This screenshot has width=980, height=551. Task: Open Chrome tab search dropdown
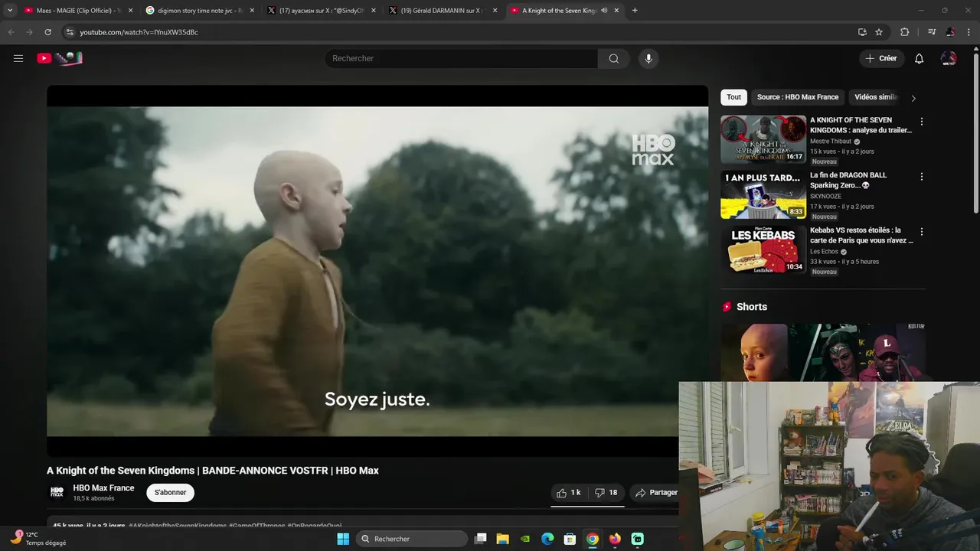pyautogui.click(x=10, y=11)
